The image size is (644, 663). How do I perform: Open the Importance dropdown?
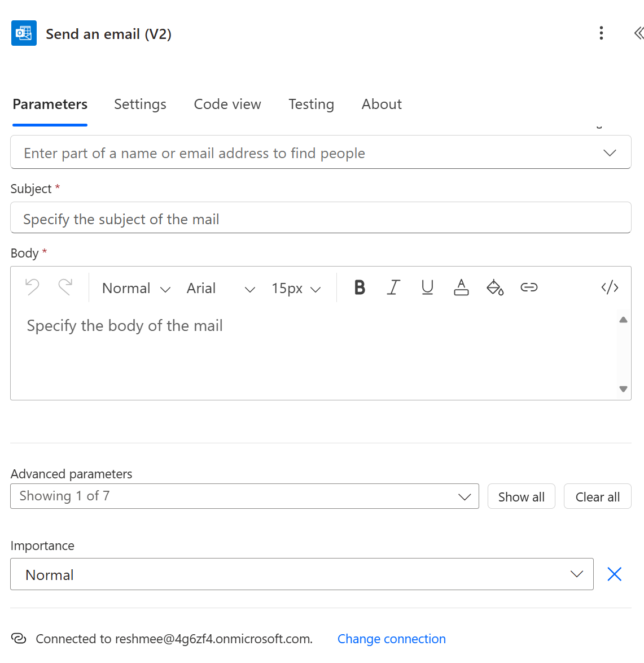(x=576, y=574)
